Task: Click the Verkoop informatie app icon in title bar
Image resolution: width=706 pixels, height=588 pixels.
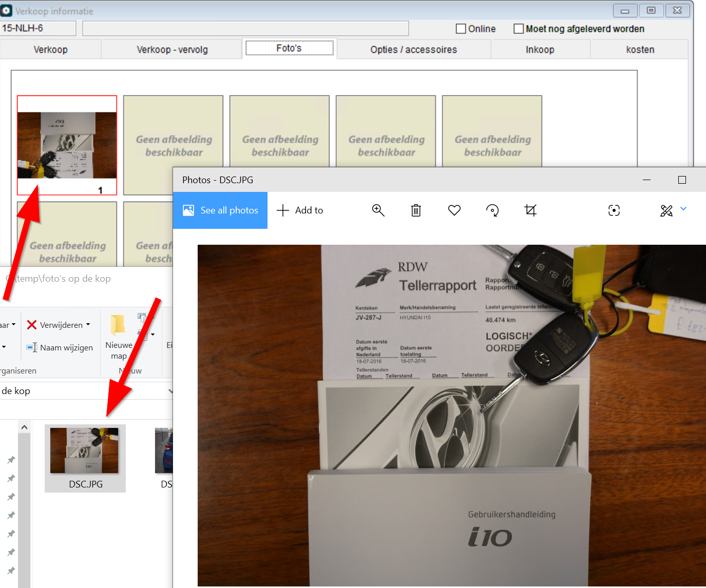Action: [6, 10]
